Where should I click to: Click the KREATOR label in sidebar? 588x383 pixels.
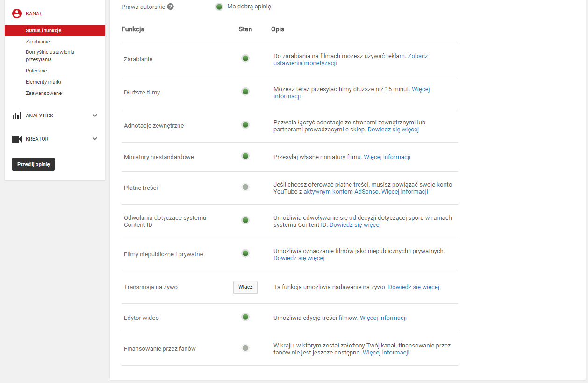tap(37, 139)
